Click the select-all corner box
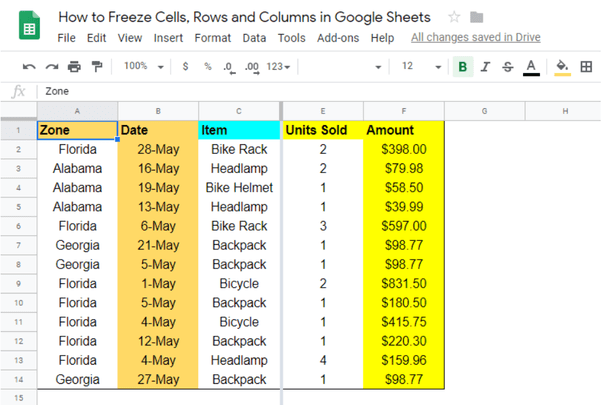 point(18,111)
